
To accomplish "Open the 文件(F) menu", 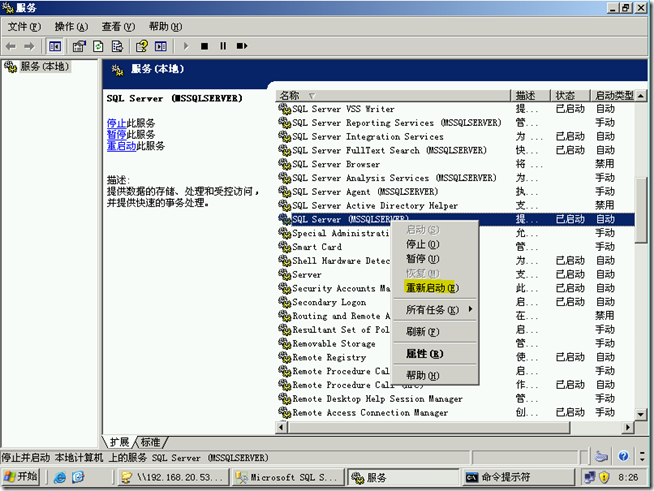I will [x=24, y=27].
